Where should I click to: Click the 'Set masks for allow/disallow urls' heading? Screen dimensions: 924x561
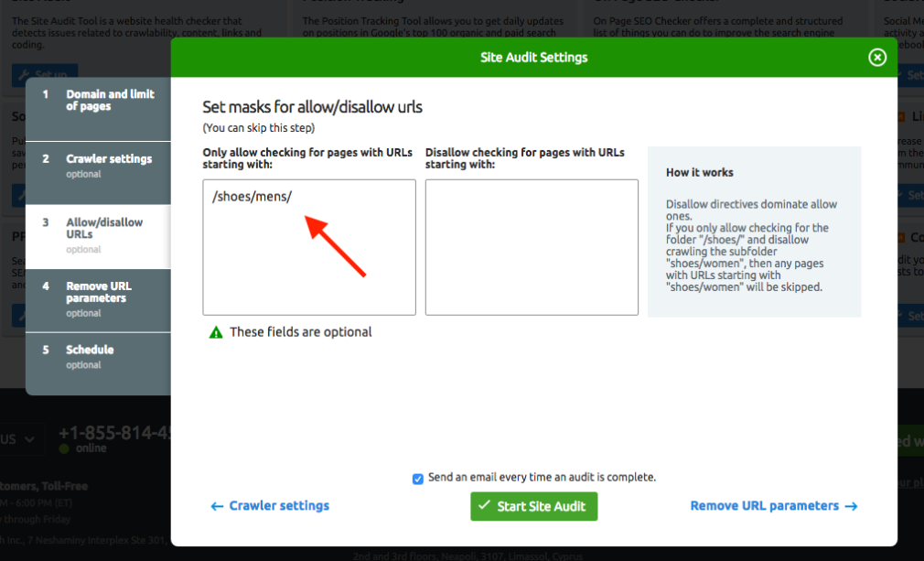(x=312, y=107)
